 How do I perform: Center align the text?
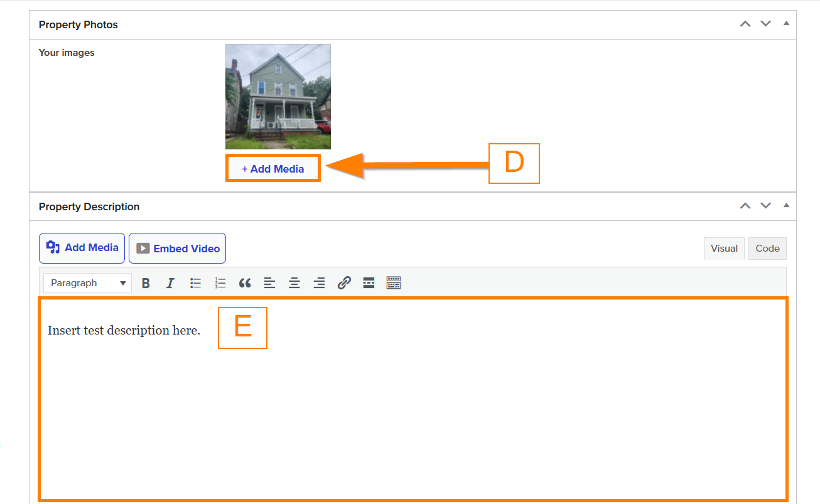pos(294,283)
